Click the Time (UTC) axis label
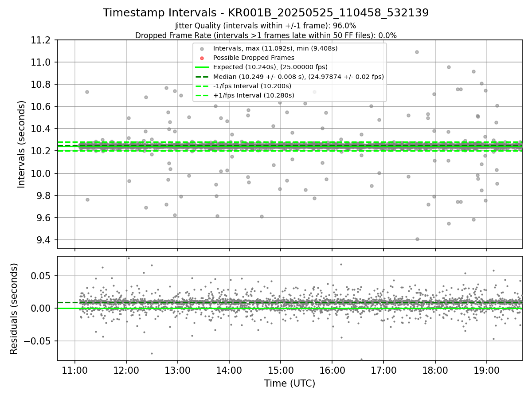The image size is (532, 399). point(289,383)
